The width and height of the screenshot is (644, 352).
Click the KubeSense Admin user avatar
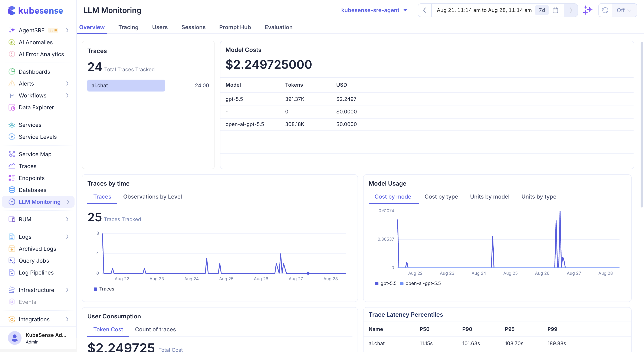(x=14, y=338)
